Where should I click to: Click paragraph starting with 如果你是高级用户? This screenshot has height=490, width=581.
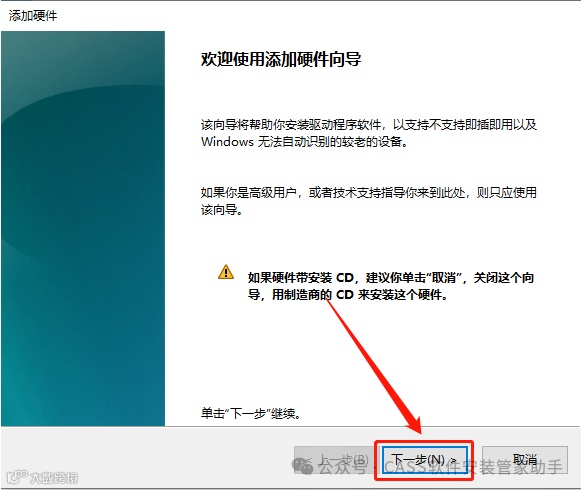[x=369, y=201]
